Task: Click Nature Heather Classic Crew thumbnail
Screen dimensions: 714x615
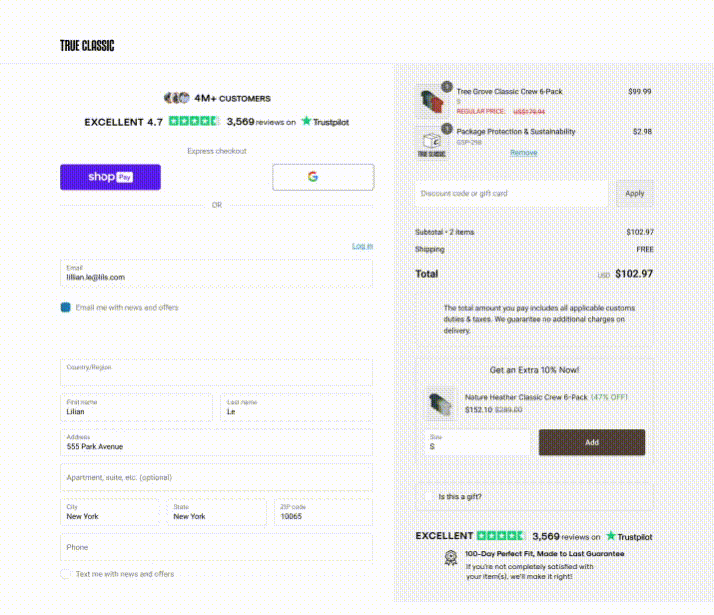Action: 439,403
